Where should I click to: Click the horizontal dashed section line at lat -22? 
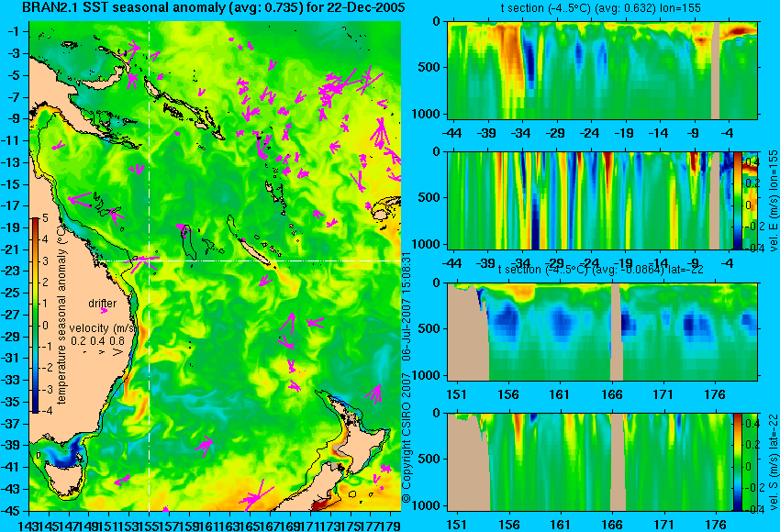coord(251,260)
